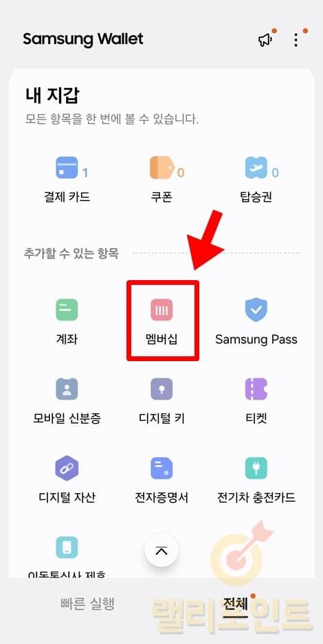Open the three-dot more options menu

click(x=296, y=40)
